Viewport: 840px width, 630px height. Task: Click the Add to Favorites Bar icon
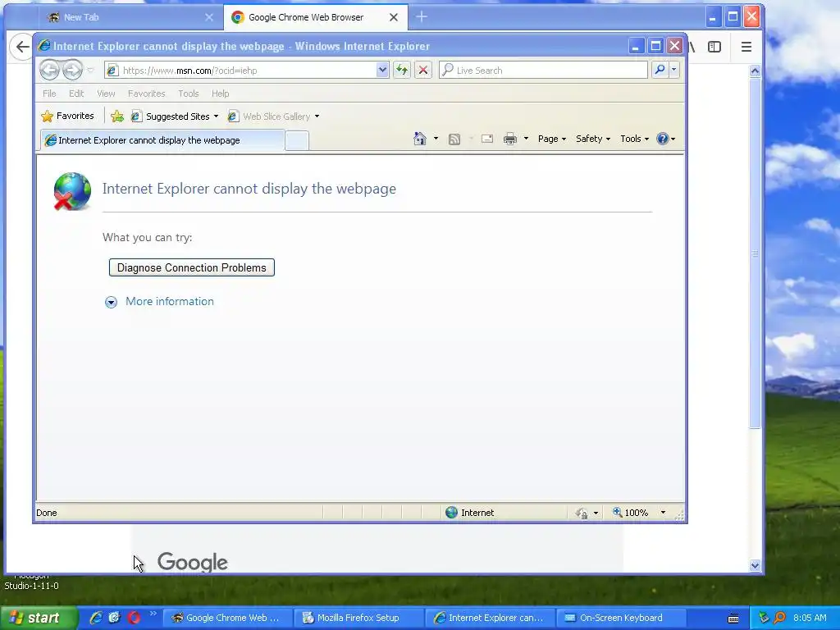(116, 116)
